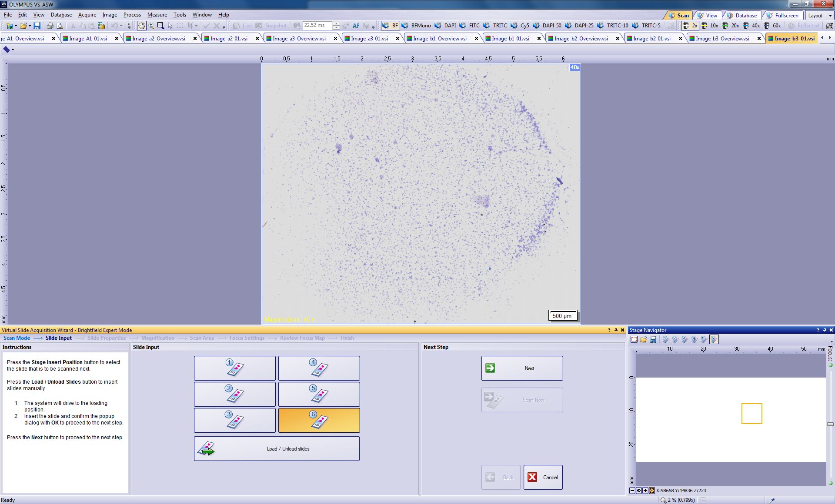The width and height of the screenshot is (835, 504).
Task: Expand the blue diamond layer dropdown arrow
Action: point(13,50)
